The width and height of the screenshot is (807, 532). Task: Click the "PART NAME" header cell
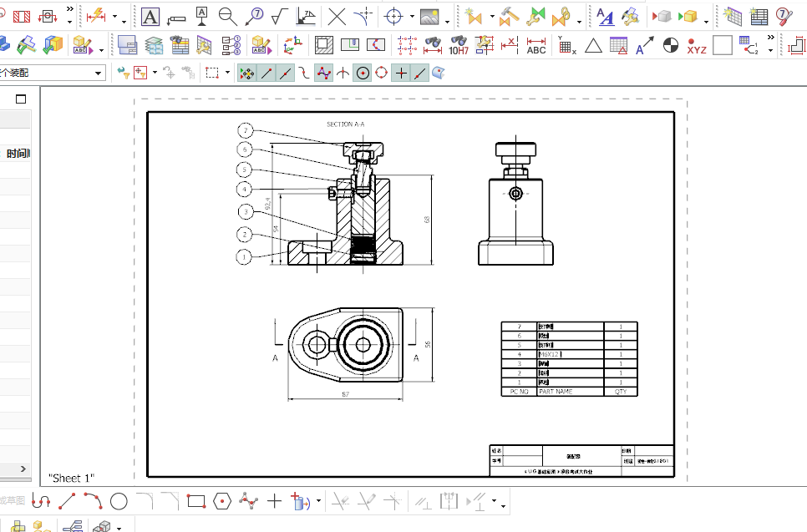[571, 392]
